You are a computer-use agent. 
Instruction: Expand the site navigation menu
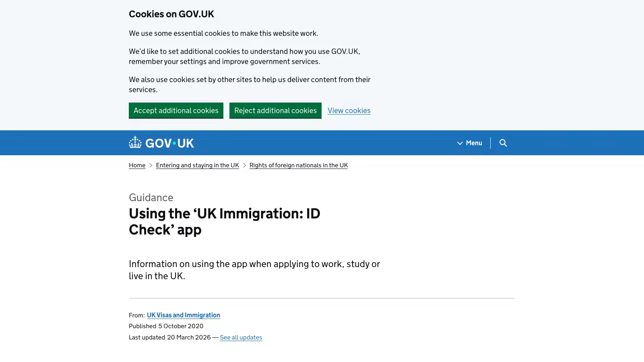tap(469, 143)
